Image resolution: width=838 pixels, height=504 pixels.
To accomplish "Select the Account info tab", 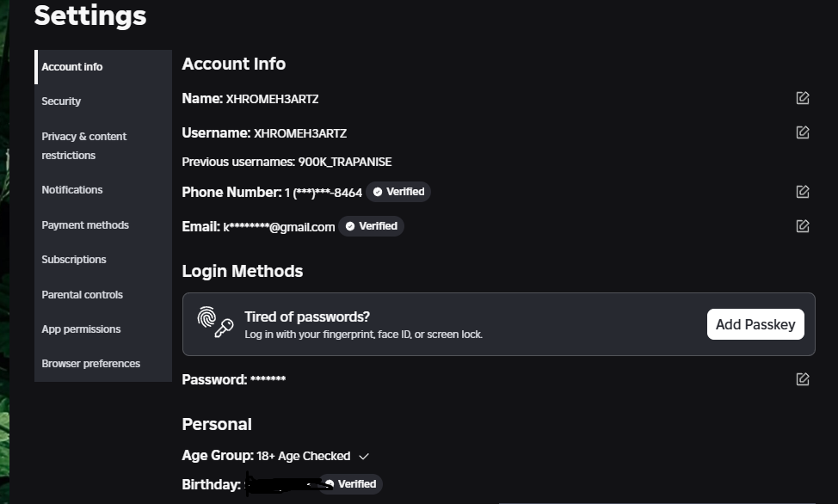I will point(72,67).
